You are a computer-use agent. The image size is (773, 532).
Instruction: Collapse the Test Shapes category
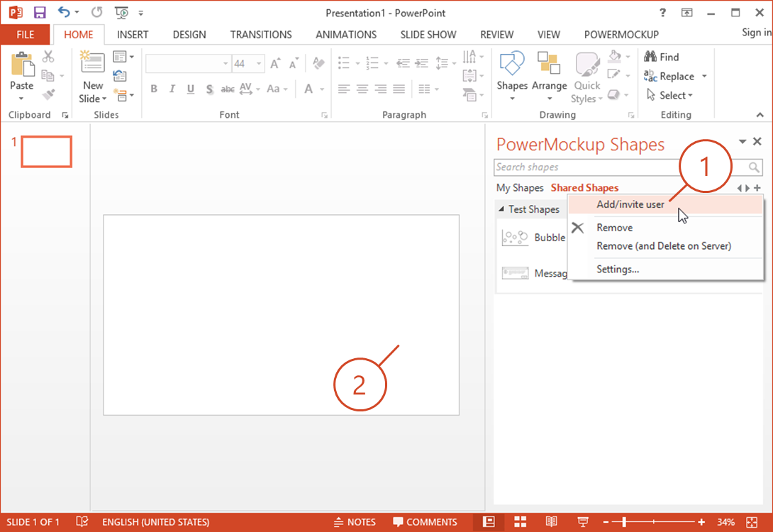point(501,209)
